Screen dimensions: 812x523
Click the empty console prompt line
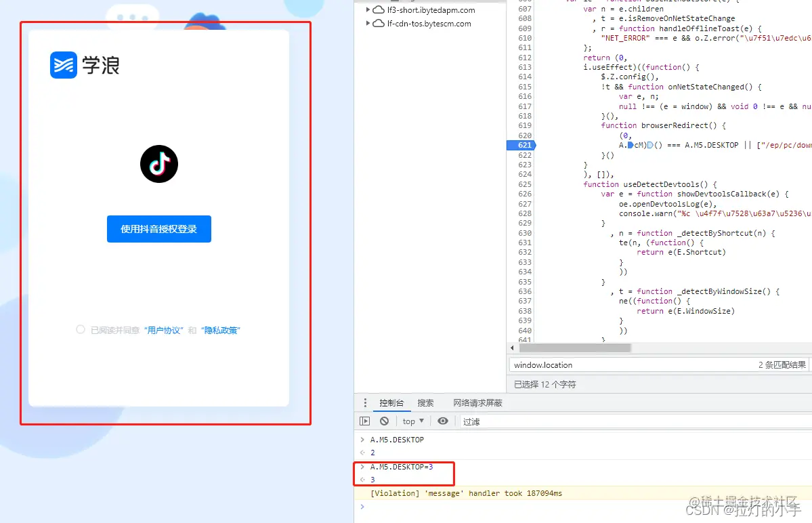[x=582, y=507]
